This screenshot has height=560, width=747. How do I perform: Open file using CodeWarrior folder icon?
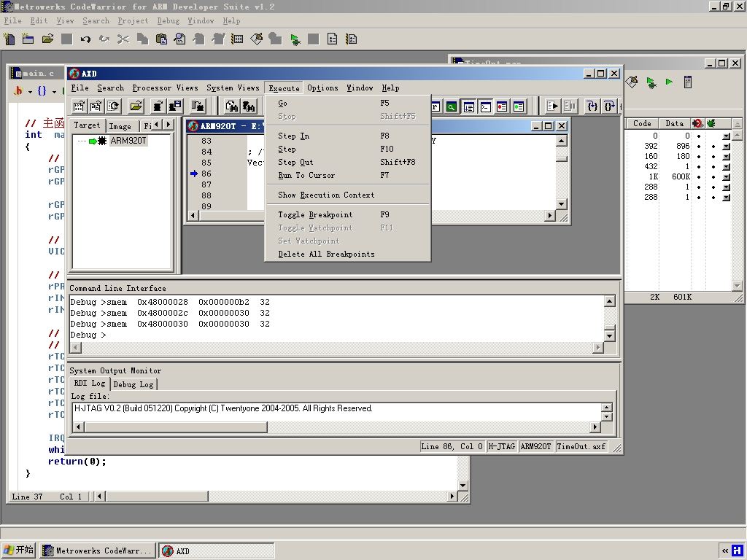click(x=47, y=39)
